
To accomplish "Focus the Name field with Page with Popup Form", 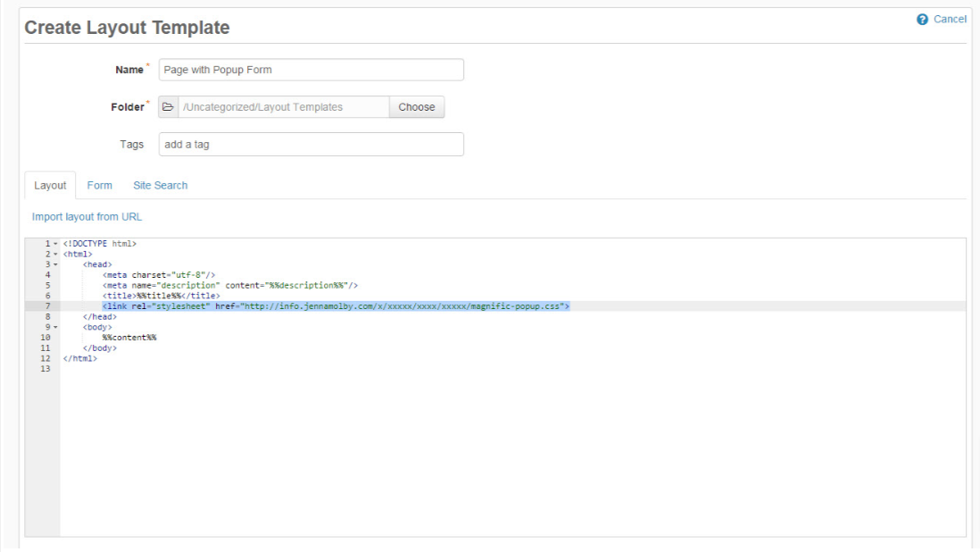I will click(311, 70).
